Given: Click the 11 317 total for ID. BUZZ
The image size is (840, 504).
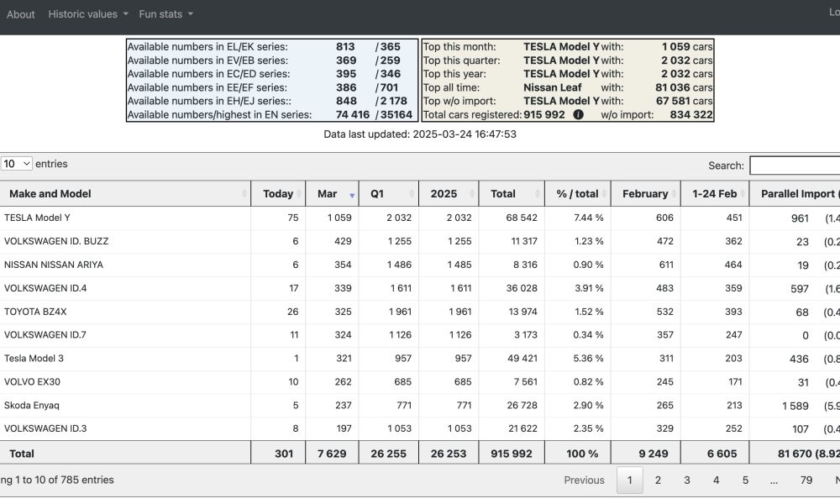Looking at the screenshot, I should [x=524, y=242].
